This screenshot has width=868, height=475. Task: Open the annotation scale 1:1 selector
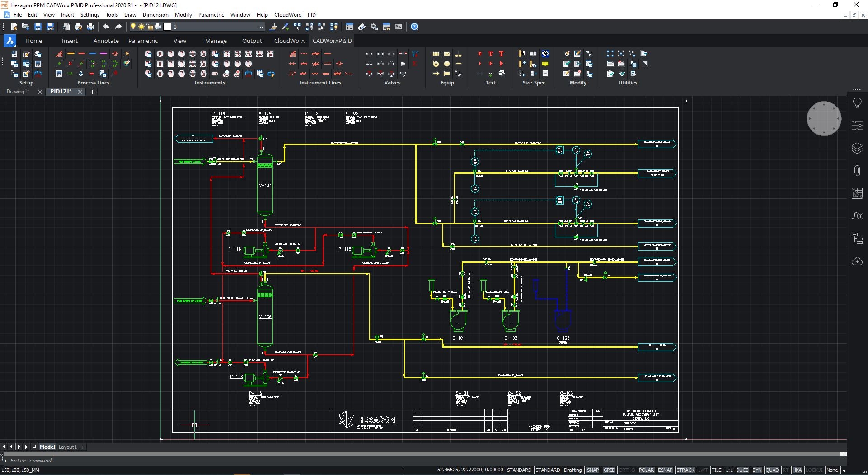coord(729,470)
